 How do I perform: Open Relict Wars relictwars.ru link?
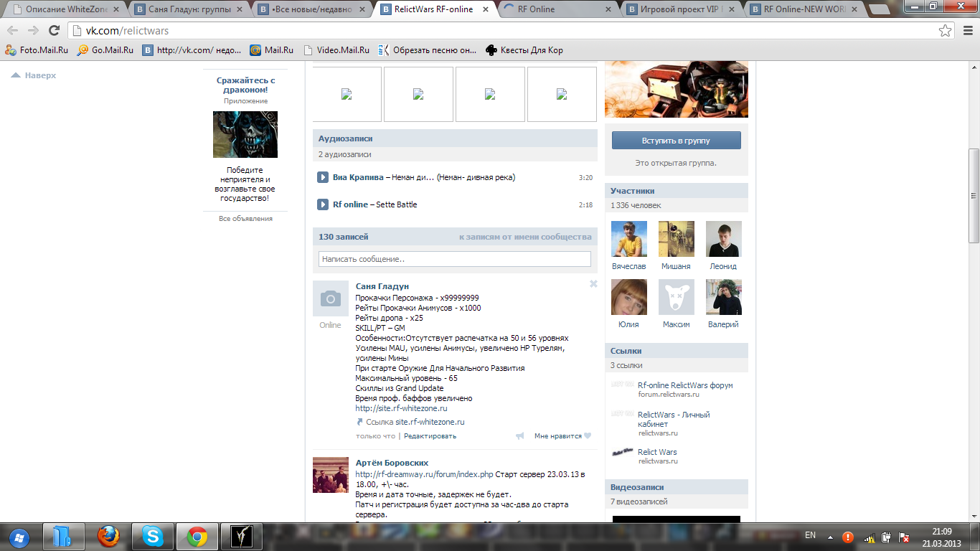click(657, 452)
